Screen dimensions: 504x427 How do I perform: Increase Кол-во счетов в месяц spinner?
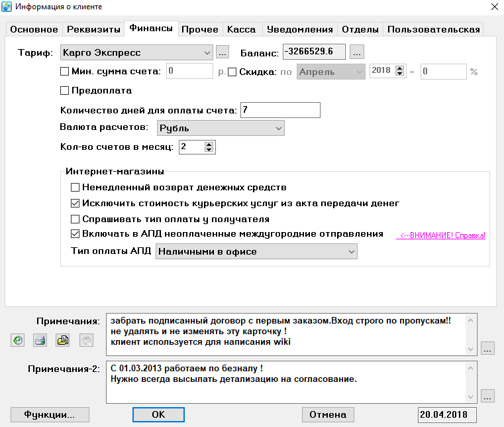pos(209,144)
